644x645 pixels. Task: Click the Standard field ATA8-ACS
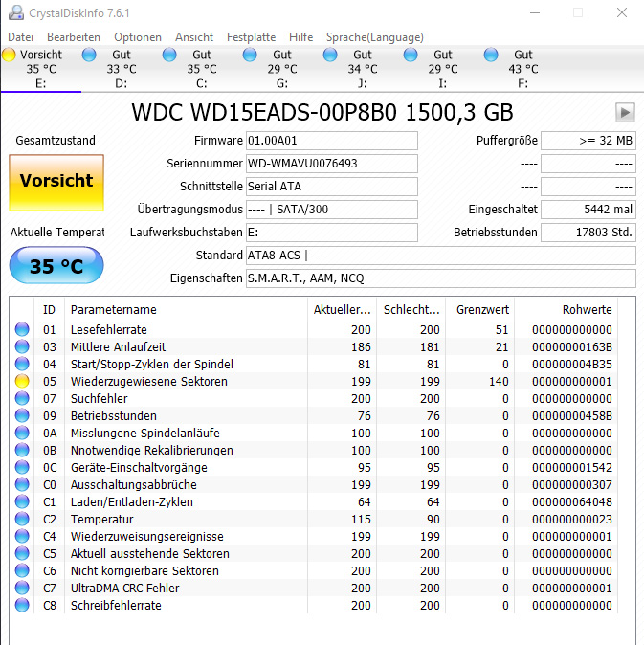pyautogui.click(x=441, y=256)
